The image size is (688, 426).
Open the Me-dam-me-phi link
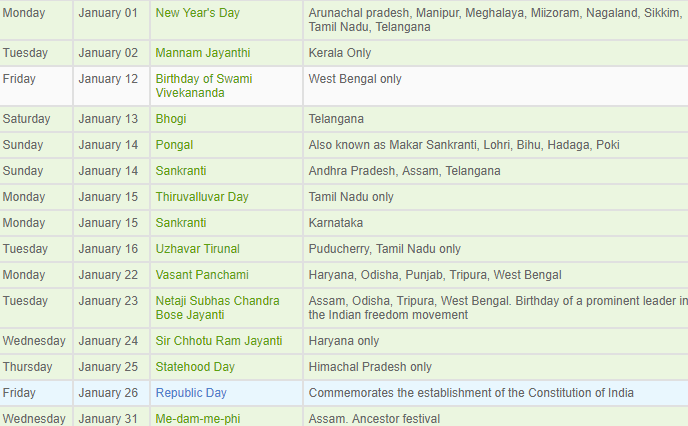pos(198,419)
